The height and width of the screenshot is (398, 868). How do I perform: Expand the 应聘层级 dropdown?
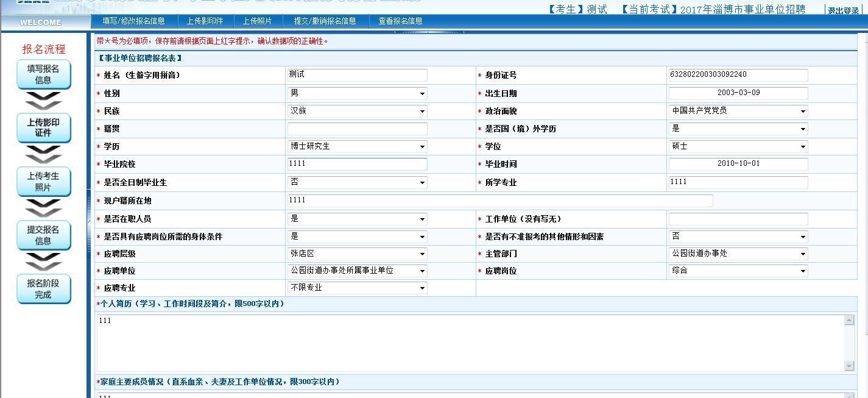[x=422, y=254]
